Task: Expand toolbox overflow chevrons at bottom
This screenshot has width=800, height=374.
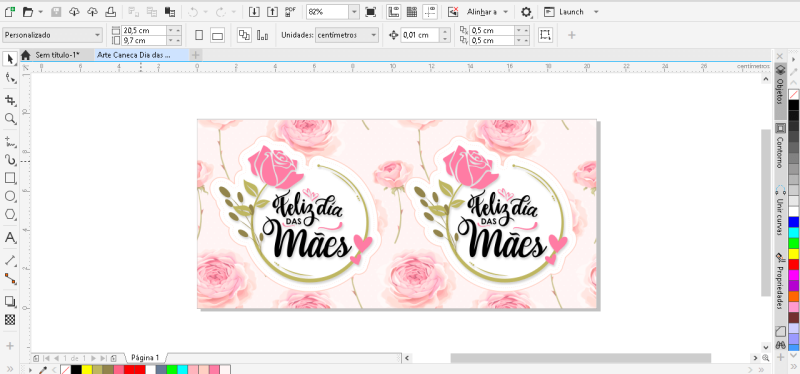Action: pyautogui.click(x=10, y=369)
